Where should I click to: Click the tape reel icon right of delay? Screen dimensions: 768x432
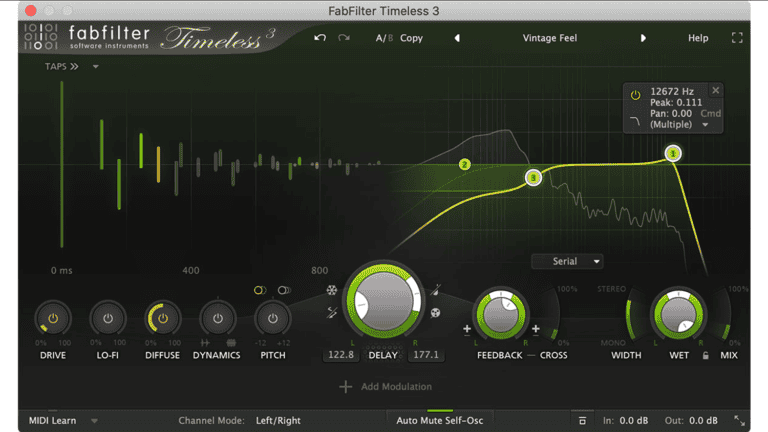pos(435,312)
